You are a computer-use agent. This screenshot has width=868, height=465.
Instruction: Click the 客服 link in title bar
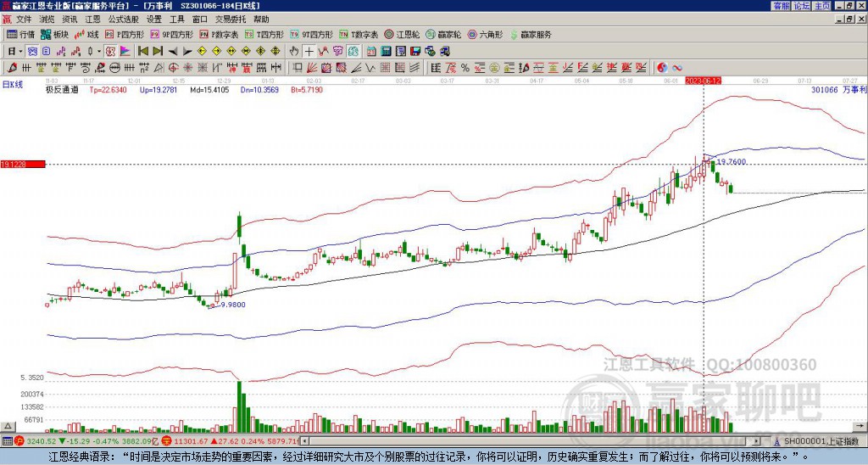782,6
